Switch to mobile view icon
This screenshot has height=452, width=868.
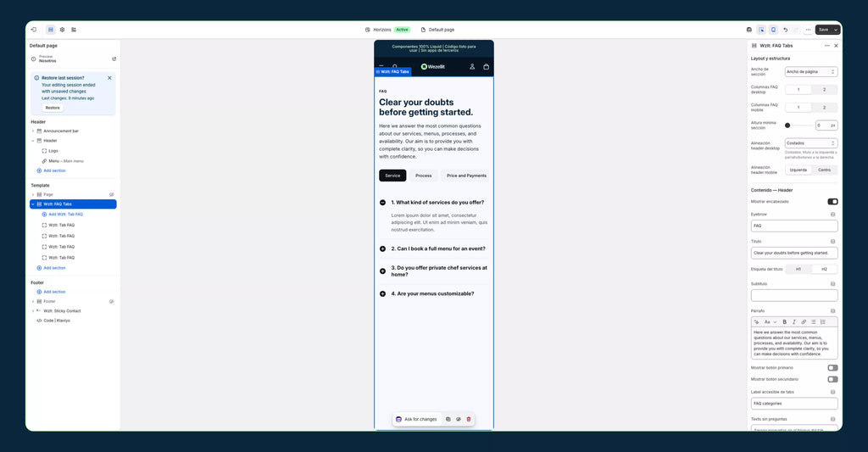[x=773, y=30]
